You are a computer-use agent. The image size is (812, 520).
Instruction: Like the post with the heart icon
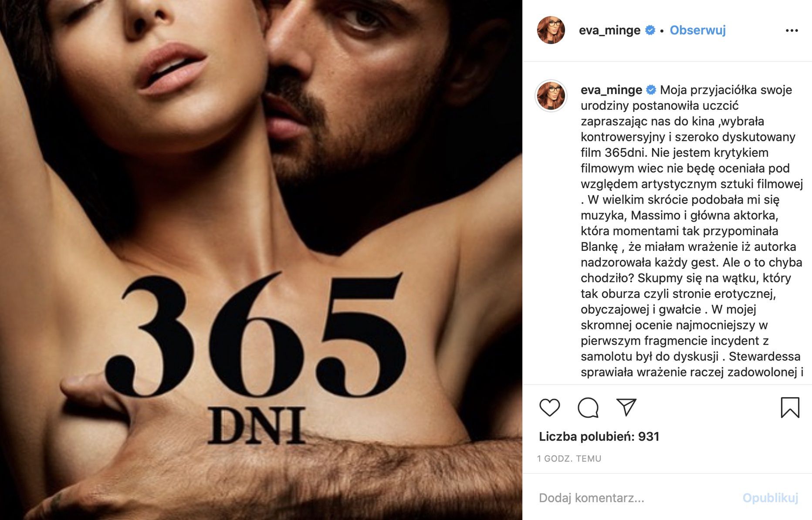(549, 408)
